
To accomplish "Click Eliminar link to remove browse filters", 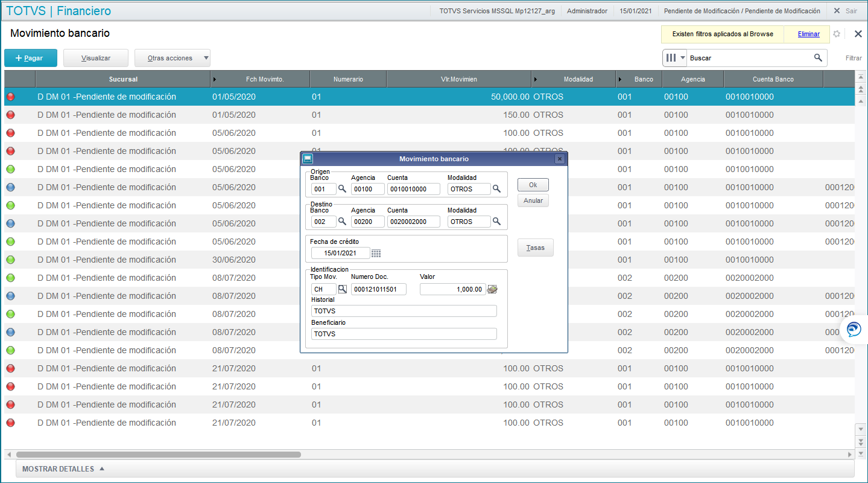I will 809,34.
